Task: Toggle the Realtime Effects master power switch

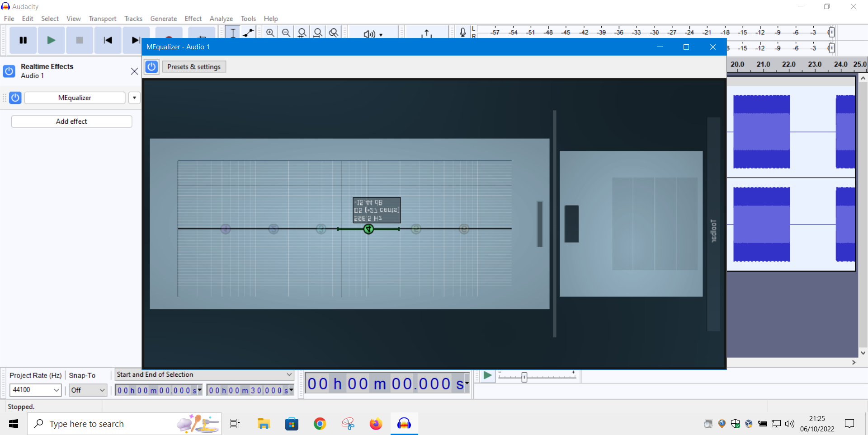Action: (9, 71)
